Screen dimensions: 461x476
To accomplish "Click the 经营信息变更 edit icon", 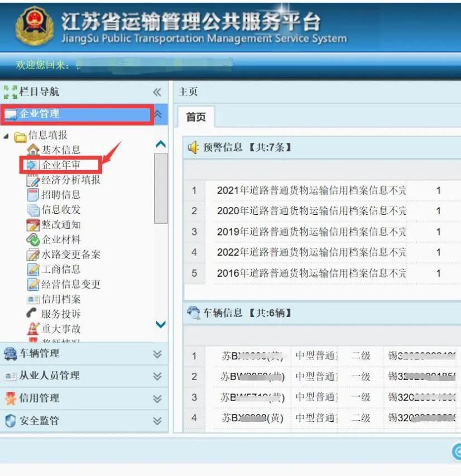I will pos(33,285).
